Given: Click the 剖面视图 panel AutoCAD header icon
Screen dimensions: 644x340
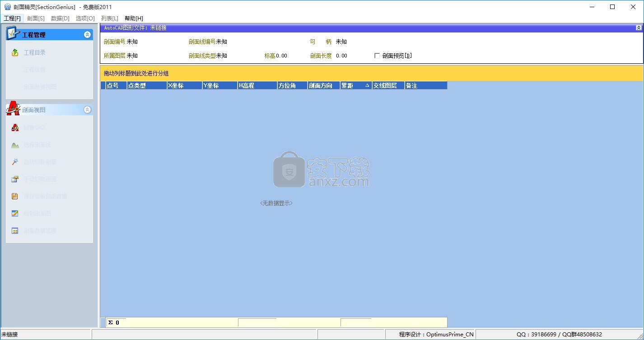Looking at the screenshot, I should (x=14, y=109).
